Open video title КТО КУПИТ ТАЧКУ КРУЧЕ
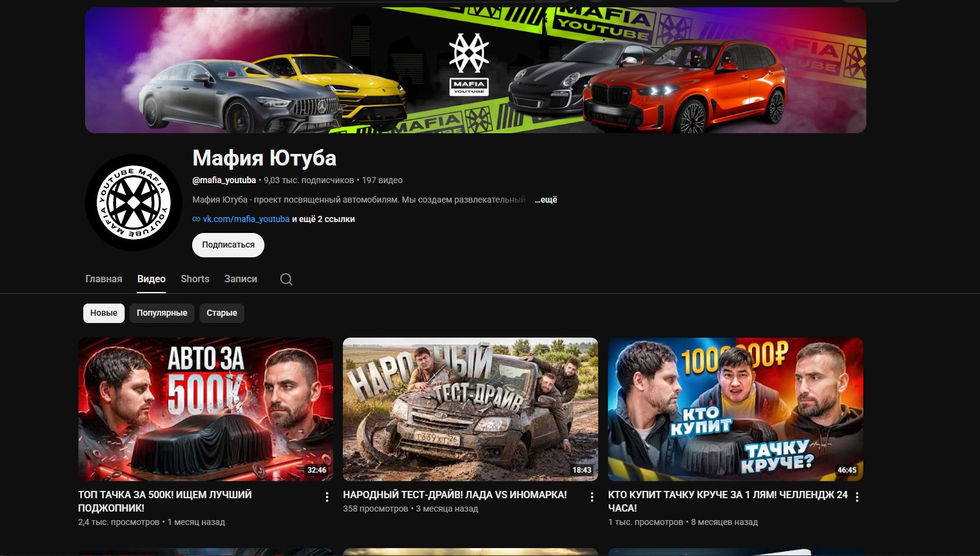Screen dimensions: 980x556 [x=728, y=501]
